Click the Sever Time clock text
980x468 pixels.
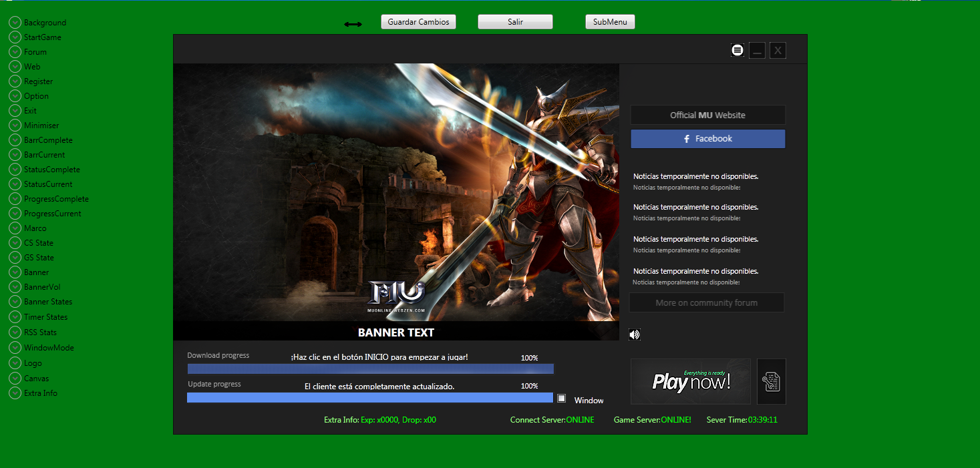click(742, 420)
